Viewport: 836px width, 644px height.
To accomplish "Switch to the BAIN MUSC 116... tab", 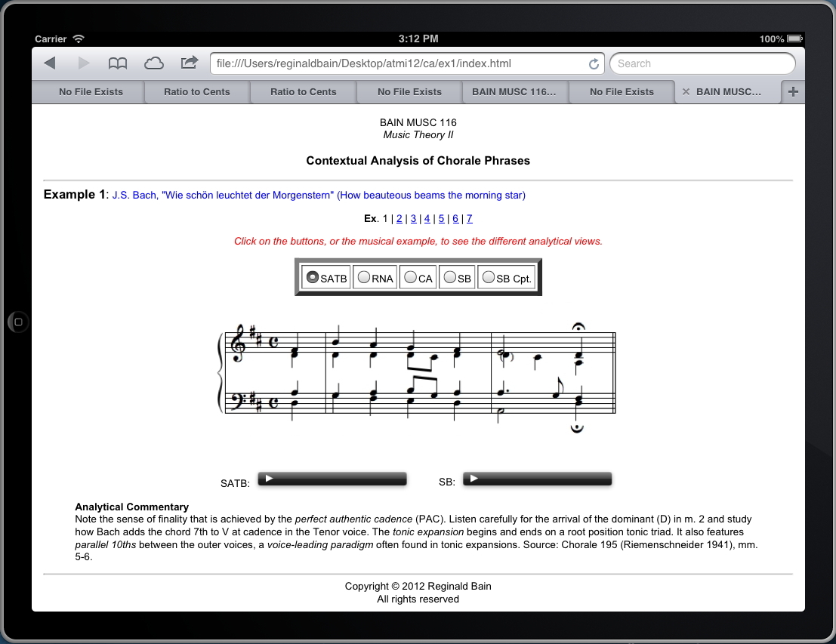I will [514, 91].
